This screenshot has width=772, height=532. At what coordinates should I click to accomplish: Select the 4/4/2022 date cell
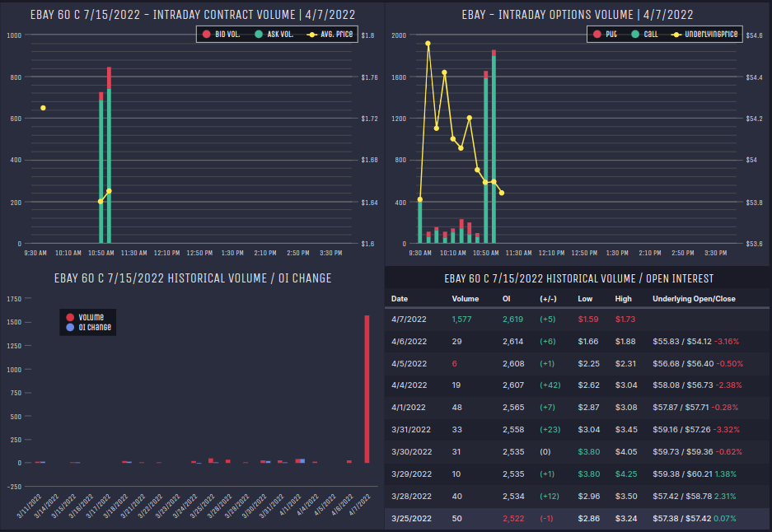coord(409,385)
